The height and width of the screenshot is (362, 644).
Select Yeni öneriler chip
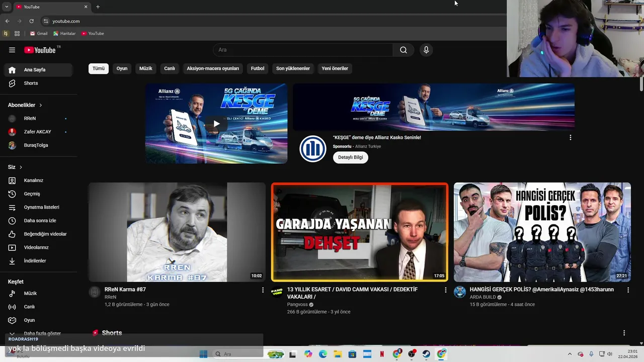[x=335, y=68]
